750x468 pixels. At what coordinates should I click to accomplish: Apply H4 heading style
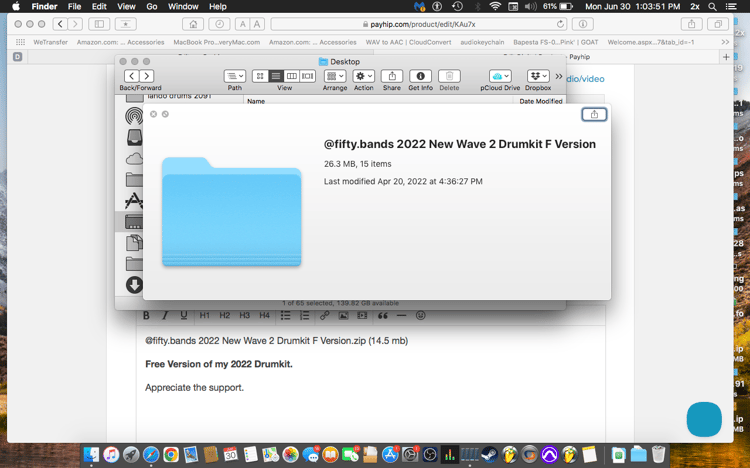(x=265, y=315)
